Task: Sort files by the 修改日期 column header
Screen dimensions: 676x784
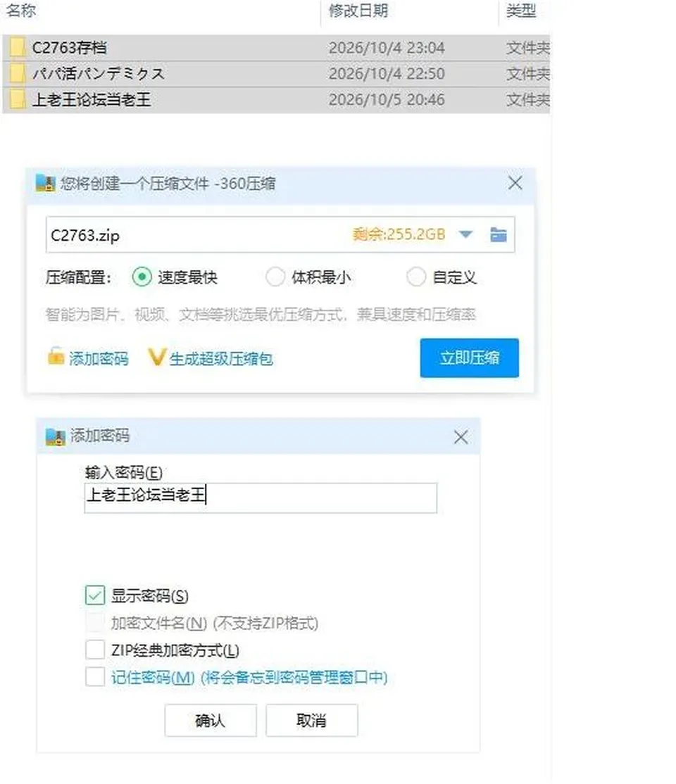Action: point(358,11)
